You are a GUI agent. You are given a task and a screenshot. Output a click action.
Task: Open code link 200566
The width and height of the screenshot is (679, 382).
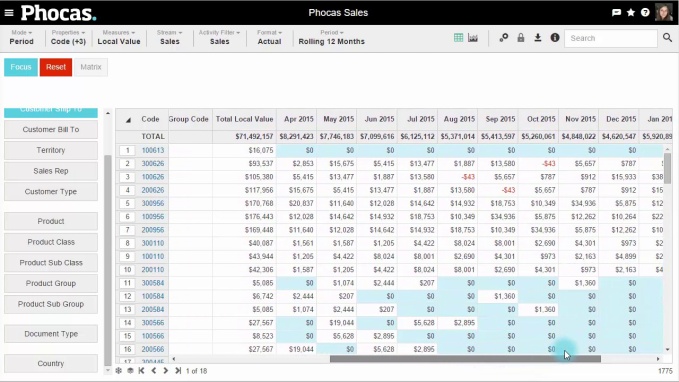pyautogui.click(x=153, y=349)
